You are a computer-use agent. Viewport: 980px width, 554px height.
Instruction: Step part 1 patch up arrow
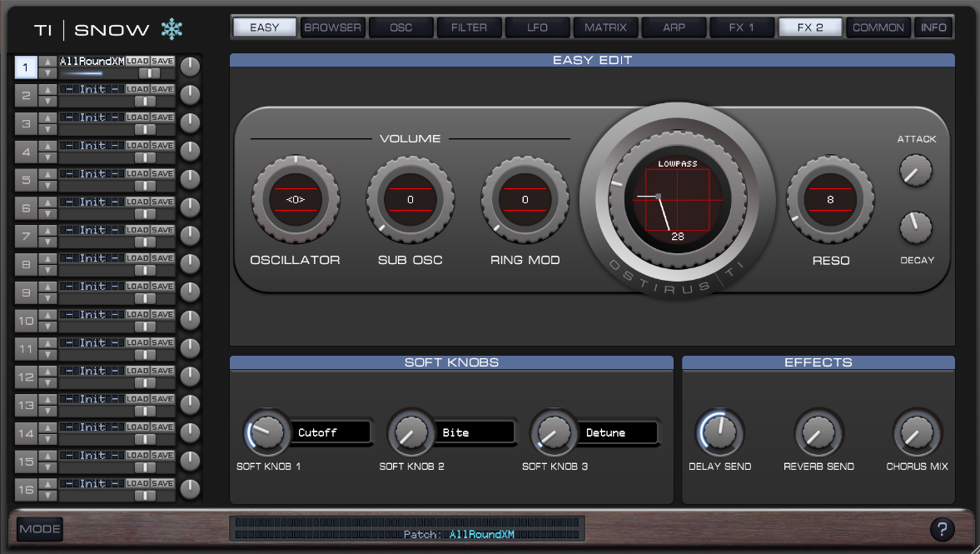[47, 62]
